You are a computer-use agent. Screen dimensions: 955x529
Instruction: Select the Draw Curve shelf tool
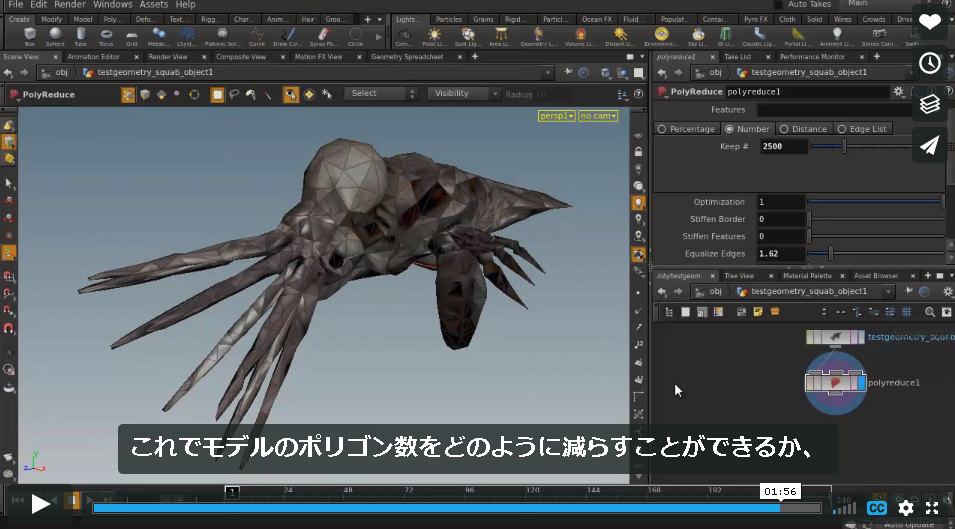(x=287, y=36)
